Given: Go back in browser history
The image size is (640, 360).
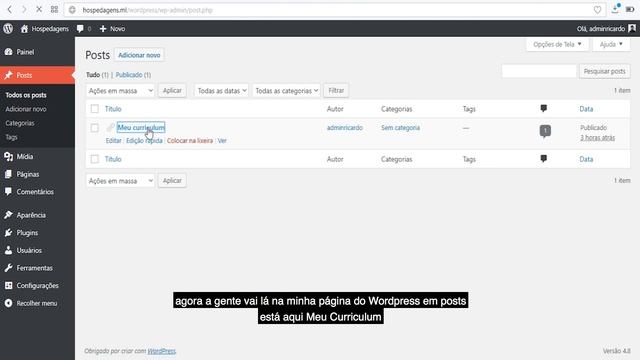Looking at the screenshot, I should 9,9.
